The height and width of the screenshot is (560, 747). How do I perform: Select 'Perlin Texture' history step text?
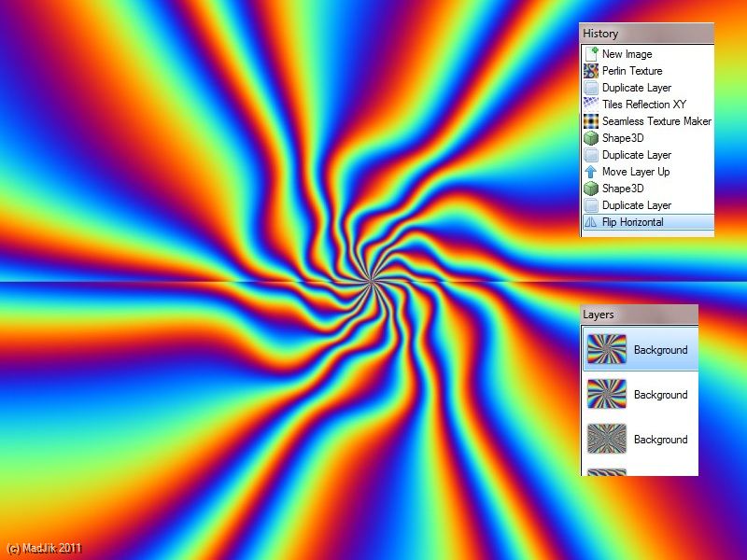click(x=632, y=71)
